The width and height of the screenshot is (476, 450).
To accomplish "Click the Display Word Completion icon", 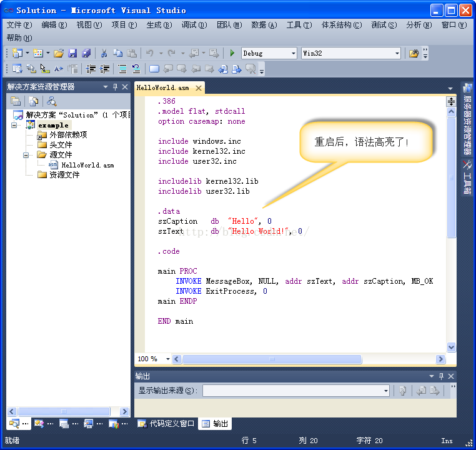I will pos(59,69).
